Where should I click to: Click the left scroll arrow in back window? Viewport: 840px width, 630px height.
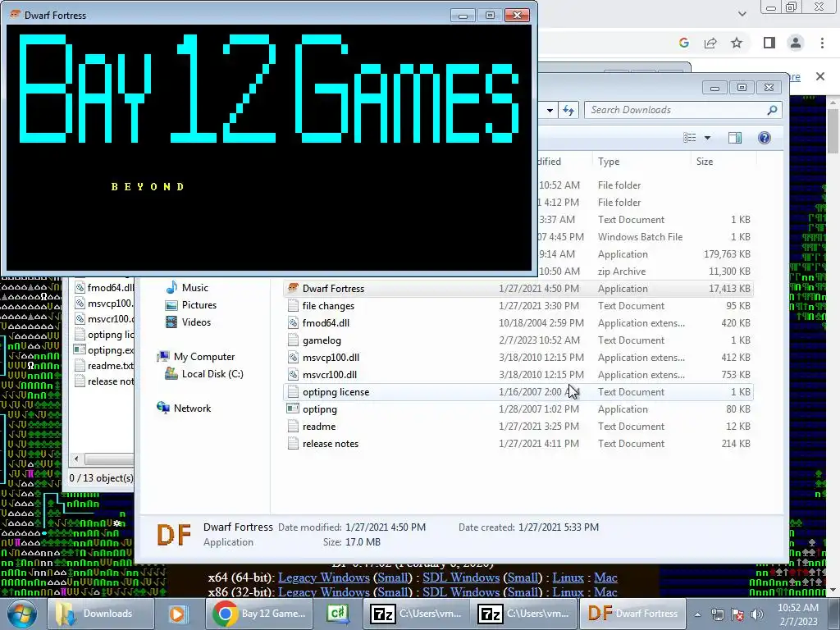point(76,459)
